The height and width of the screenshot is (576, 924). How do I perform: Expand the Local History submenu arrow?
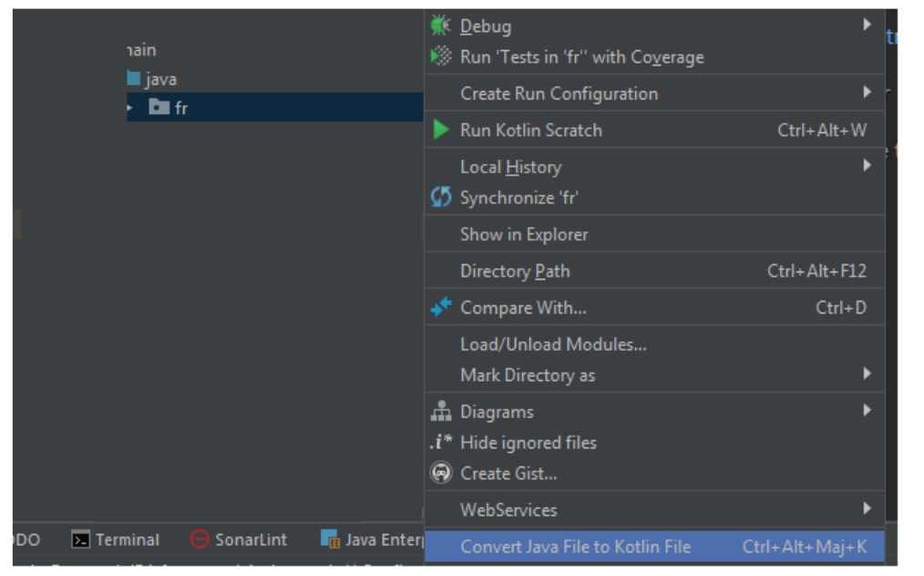click(867, 166)
